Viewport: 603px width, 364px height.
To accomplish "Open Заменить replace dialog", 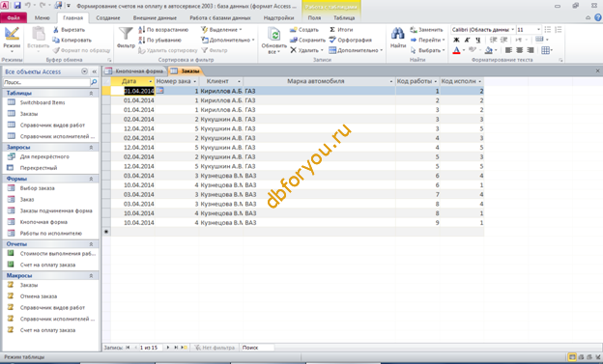I will coord(426,30).
